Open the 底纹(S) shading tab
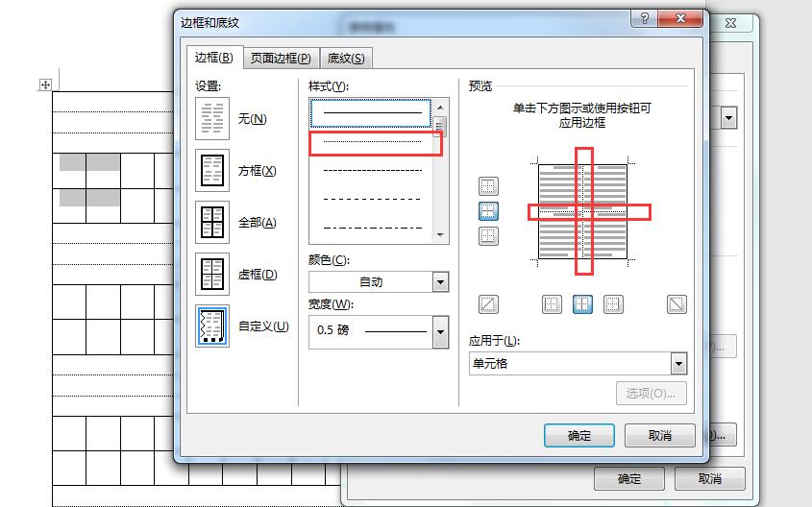The width and height of the screenshot is (812, 507). pyautogui.click(x=346, y=59)
